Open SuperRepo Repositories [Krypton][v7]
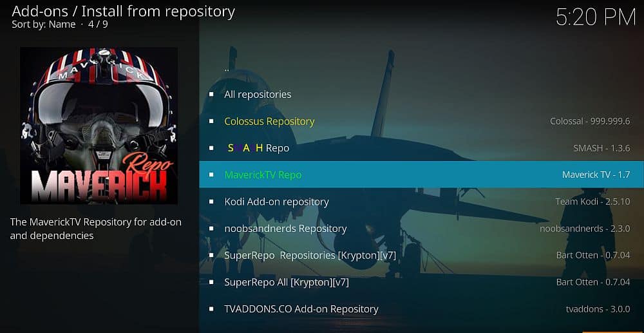 [x=421, y=256]
